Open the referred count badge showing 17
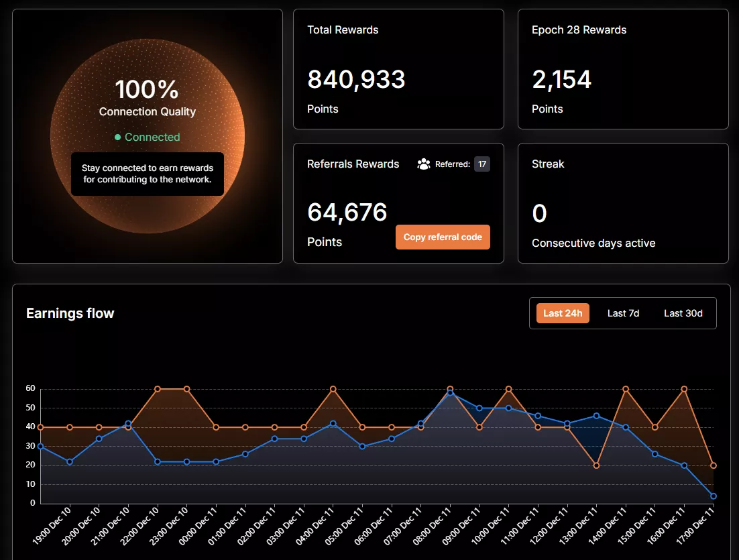Image resolution: width=739 pixels, height=560 pixels. coord(481,164)
